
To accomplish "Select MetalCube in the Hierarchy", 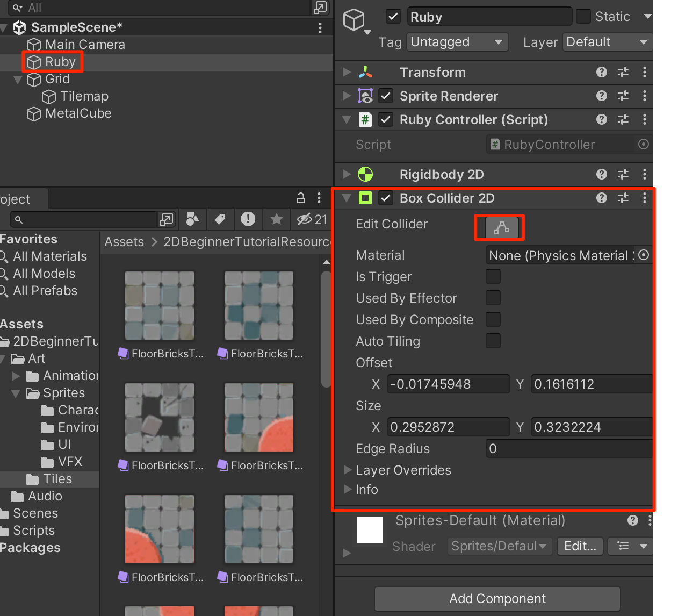I will [x=78, y=113].
